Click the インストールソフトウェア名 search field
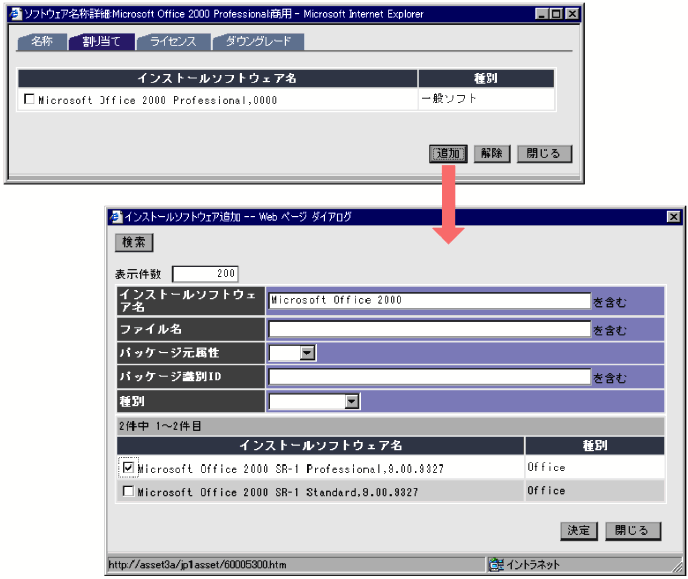This screenshot has height=579, width=688. coord(430,300)
